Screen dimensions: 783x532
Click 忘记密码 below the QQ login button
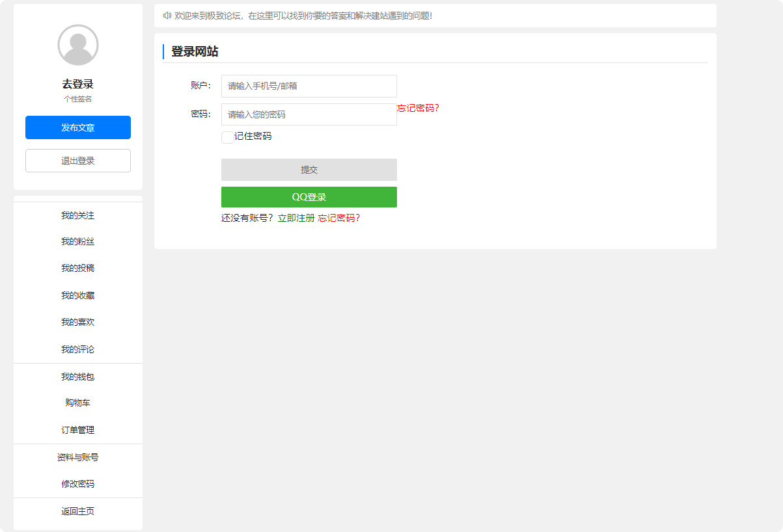[x=339, y=218]
